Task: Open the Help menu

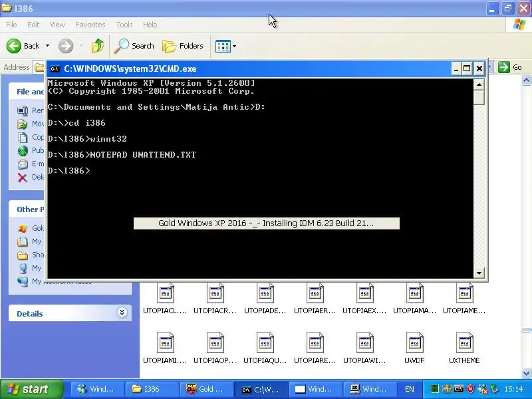Action: pyautogui.click(x=150, y=25)
